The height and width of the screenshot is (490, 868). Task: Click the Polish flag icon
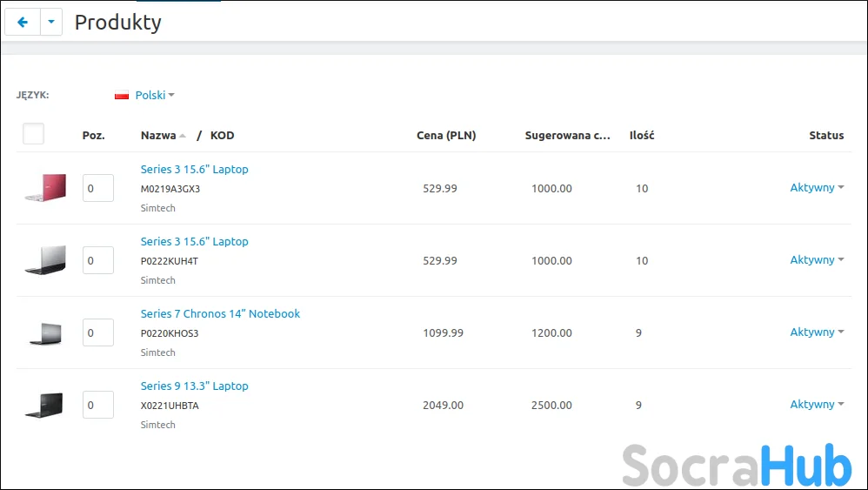coord(122,95)
